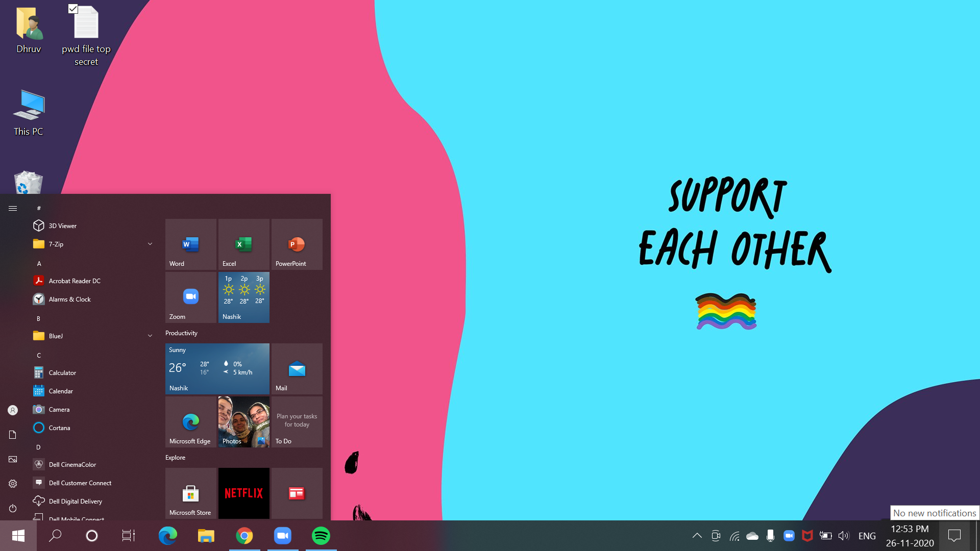Open the Mail tile
980x551 pixels.
297,369
